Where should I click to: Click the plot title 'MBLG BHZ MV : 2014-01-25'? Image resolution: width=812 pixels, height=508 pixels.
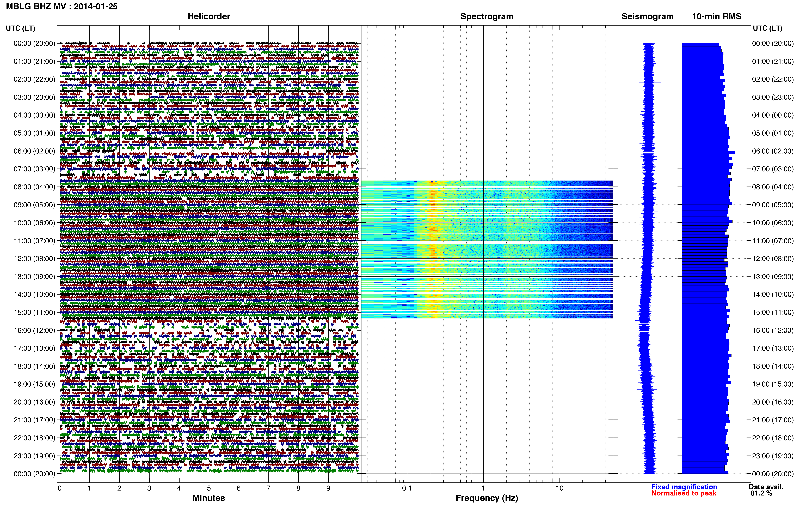click(62, 6)
